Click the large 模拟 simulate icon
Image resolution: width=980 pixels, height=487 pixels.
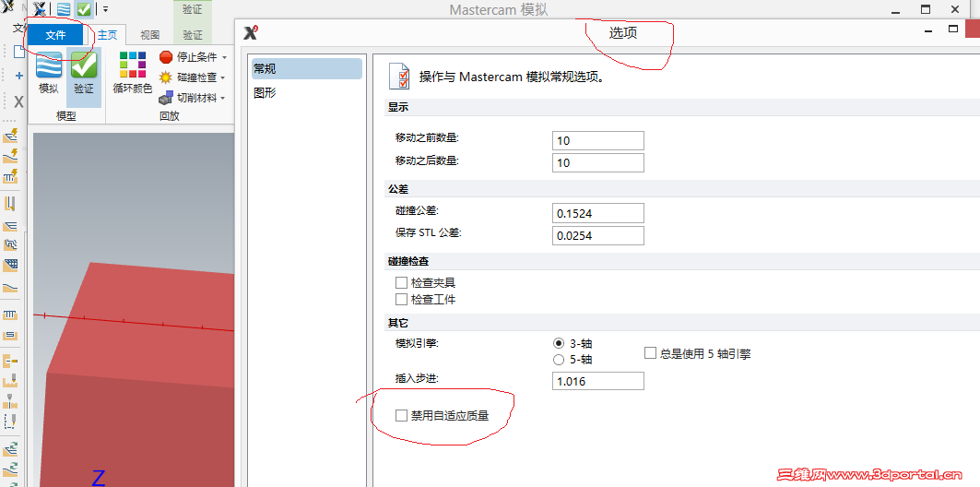[49, 65]
